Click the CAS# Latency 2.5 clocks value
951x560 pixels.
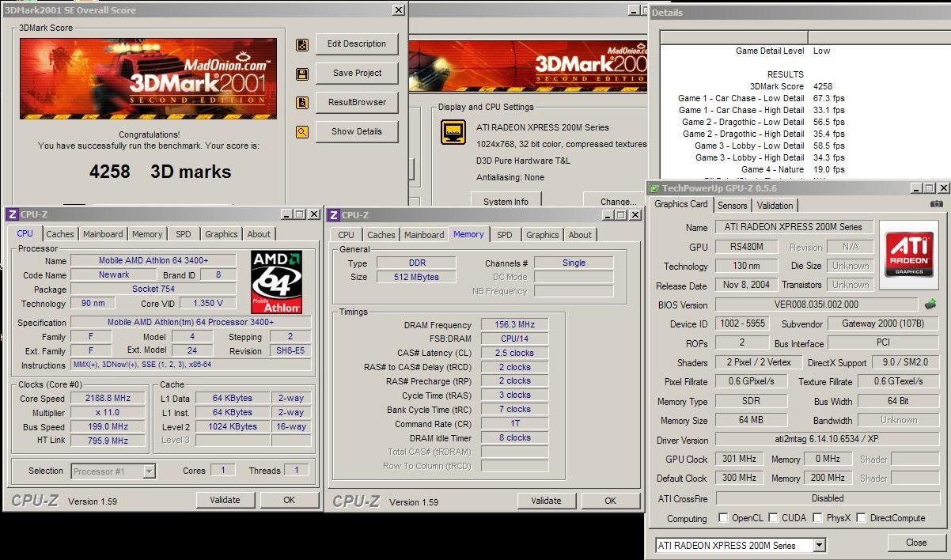tap(514, 354)
